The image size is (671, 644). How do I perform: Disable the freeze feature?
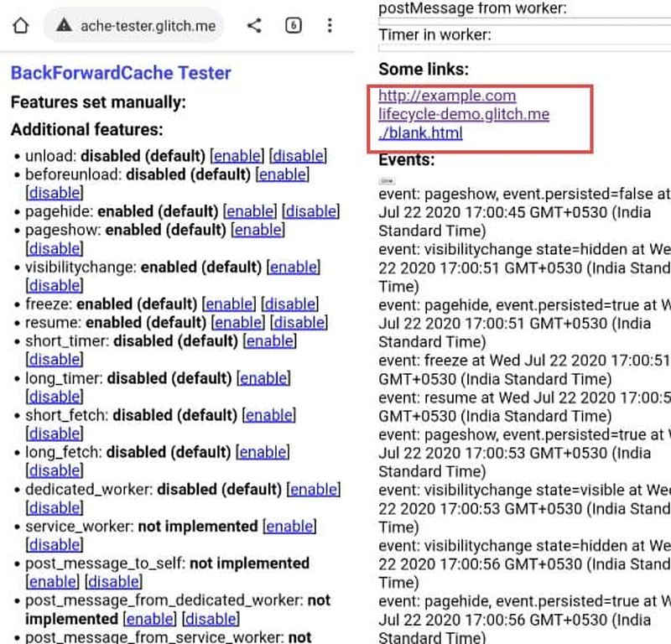tap(289, 304)
